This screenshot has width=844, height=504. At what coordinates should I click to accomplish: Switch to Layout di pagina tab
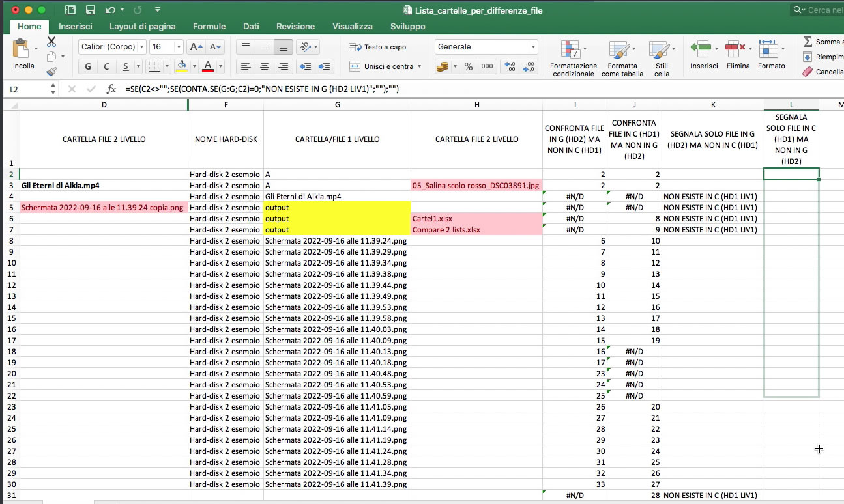pyautogui.click(x=143, y=26)
